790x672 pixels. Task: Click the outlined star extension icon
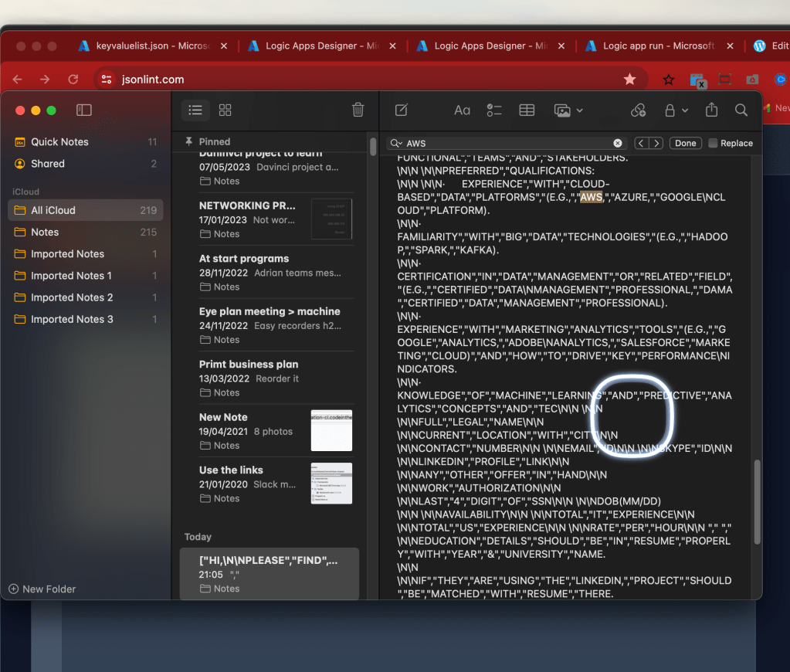click(669, 79)
